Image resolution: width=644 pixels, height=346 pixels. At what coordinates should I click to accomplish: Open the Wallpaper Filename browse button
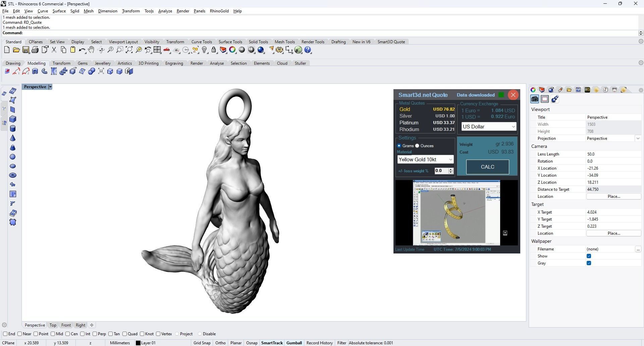click(x=638, y=249)
